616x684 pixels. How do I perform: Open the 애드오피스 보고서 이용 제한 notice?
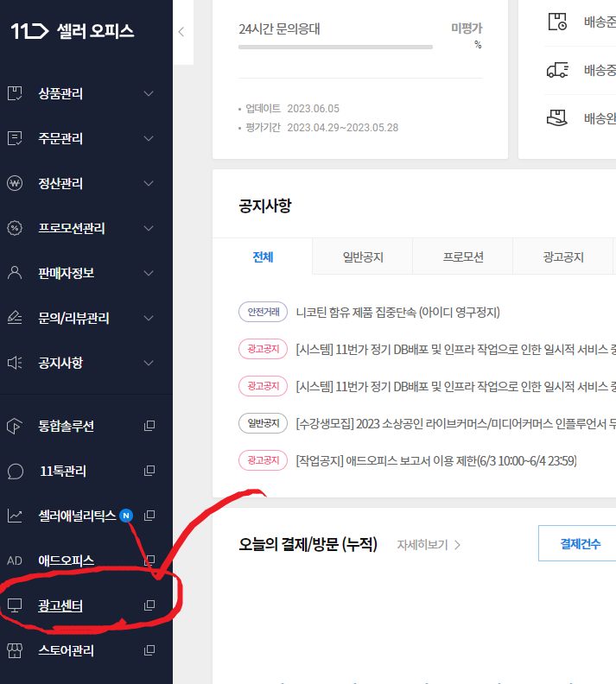click(x=436, y=460)
